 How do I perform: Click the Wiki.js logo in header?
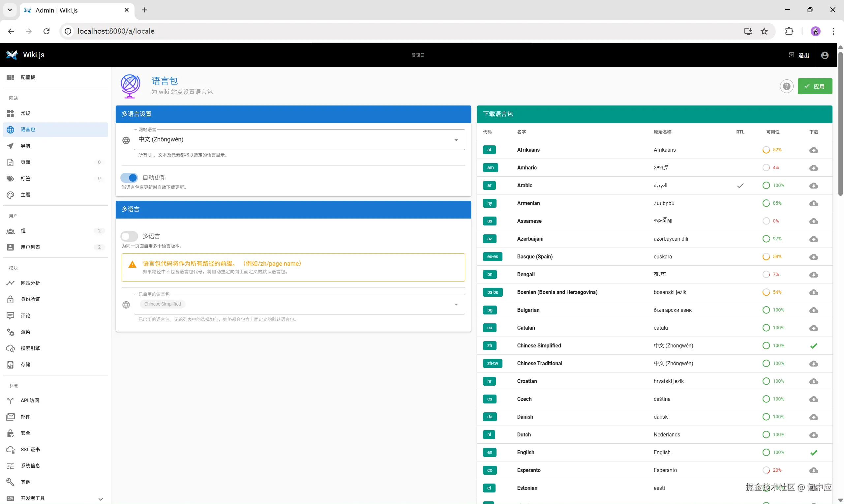[x=12, y=55]
